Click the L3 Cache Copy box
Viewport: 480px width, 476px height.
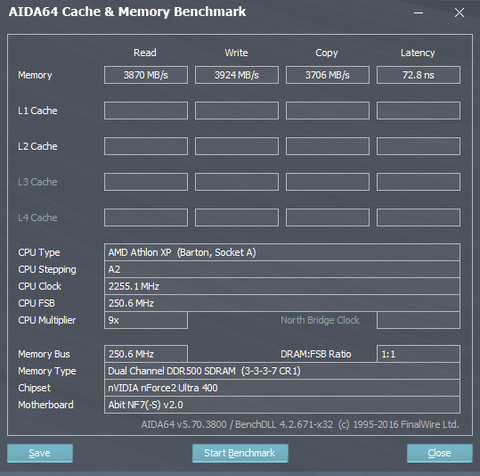click(x=328, y=182)
